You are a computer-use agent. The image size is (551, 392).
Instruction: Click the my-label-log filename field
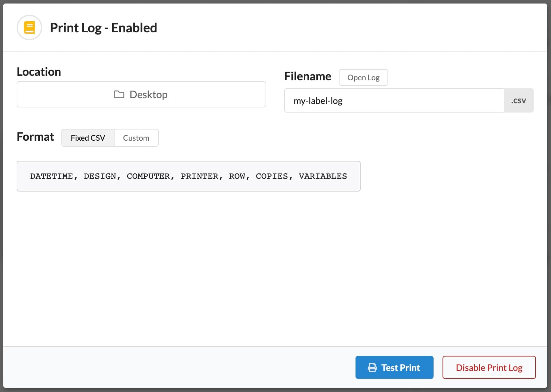click(394, 100)
